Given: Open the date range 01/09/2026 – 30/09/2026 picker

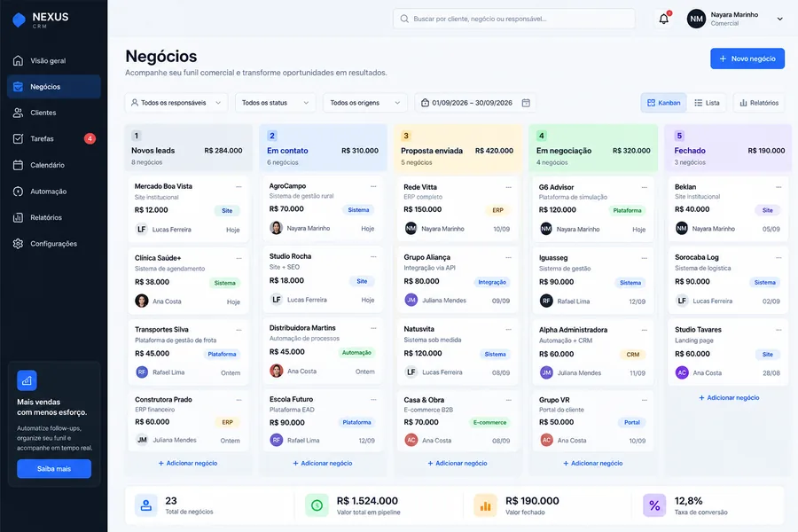Looking at the screenshot, I should [x=475, y=103].
